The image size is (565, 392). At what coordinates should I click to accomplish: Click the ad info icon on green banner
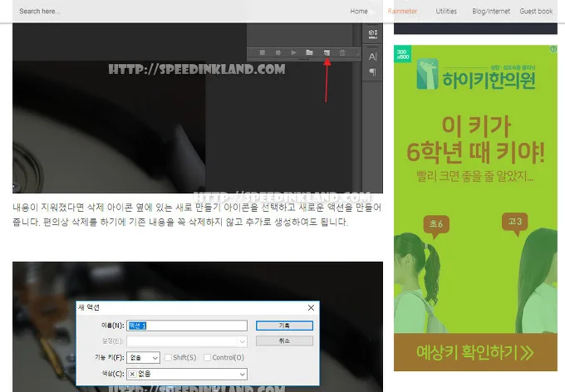pyautogui.click(x=554, y=49)
